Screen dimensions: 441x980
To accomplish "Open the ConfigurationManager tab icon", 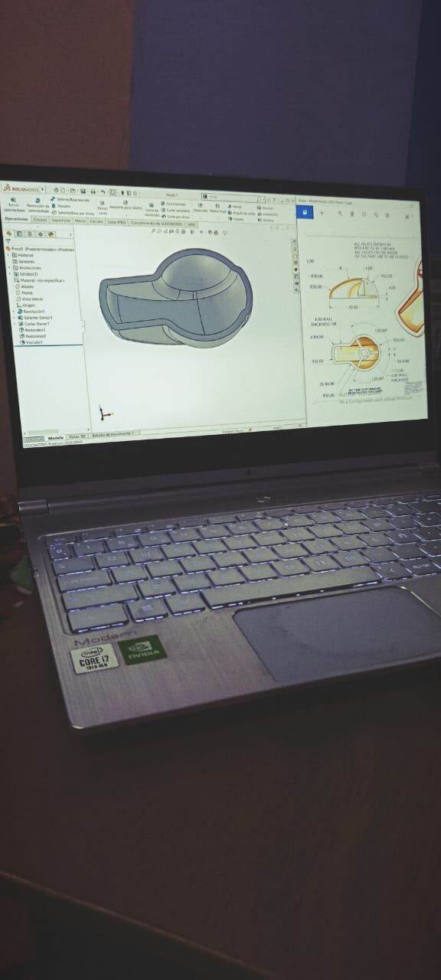I will coord(30,234).
